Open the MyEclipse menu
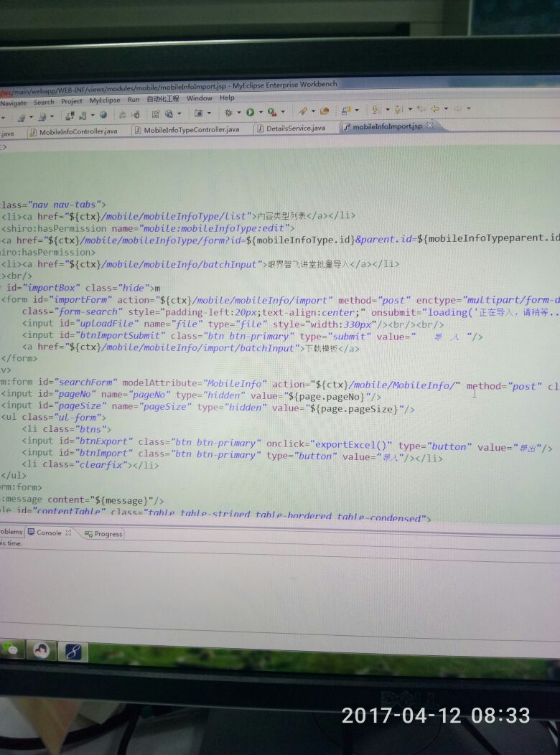This screenshot has height=755, width=560. tap(105, 100)
